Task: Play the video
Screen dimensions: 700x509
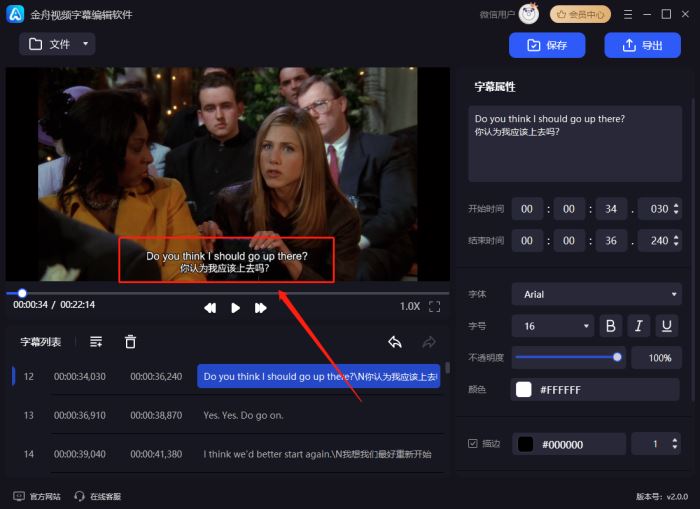Action: 235,308
